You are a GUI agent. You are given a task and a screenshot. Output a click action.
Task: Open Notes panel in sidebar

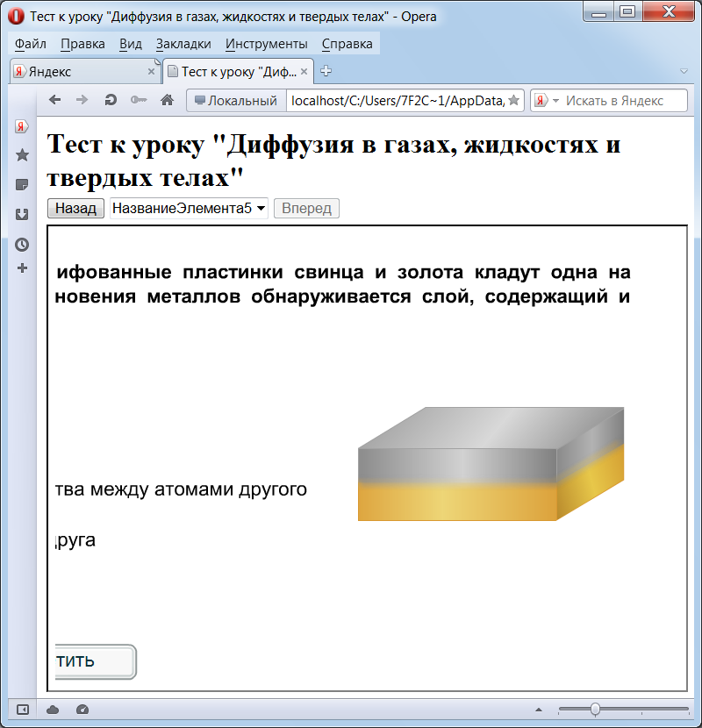coord(22,185)
